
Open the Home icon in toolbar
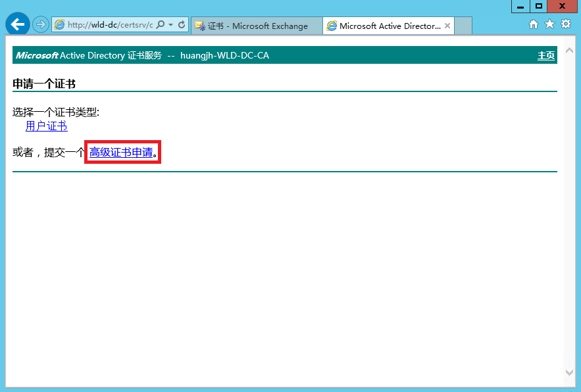(x=533, y=24)
